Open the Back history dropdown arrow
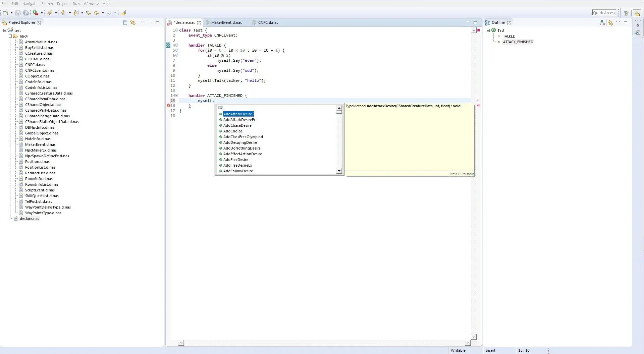644x354 pixels. coord(103,13)
